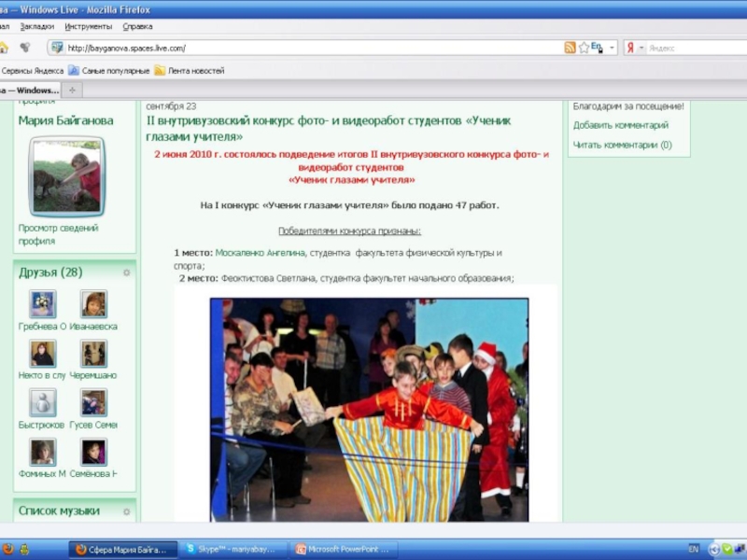Open the Лента новостей bookmark feed
747x560 pixels.
[x=190, y=71]
